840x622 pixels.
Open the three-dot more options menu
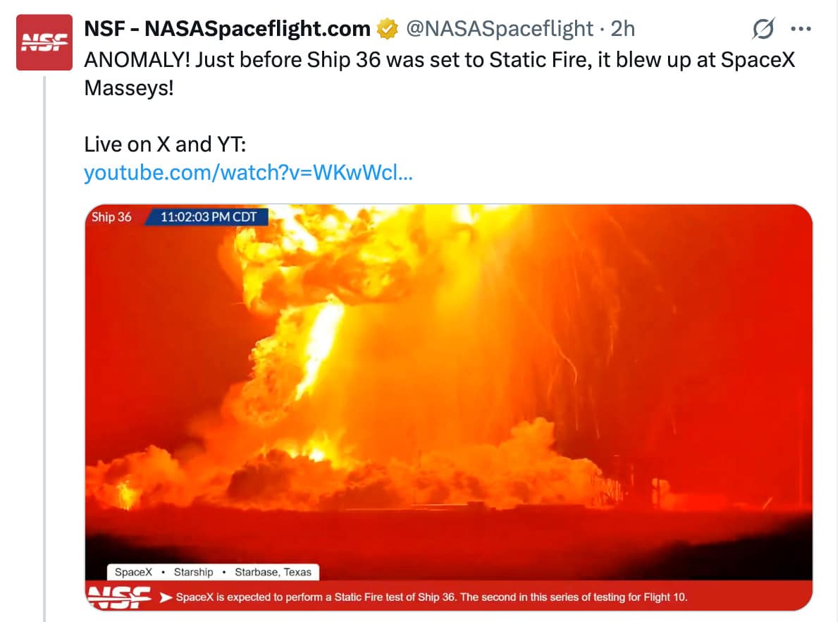tap(801, 29)
